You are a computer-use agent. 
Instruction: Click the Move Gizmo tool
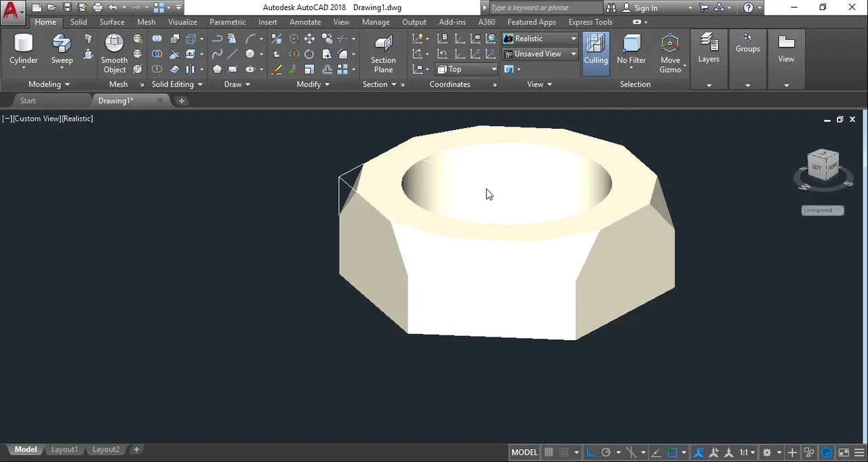click(x=670, y=53)
